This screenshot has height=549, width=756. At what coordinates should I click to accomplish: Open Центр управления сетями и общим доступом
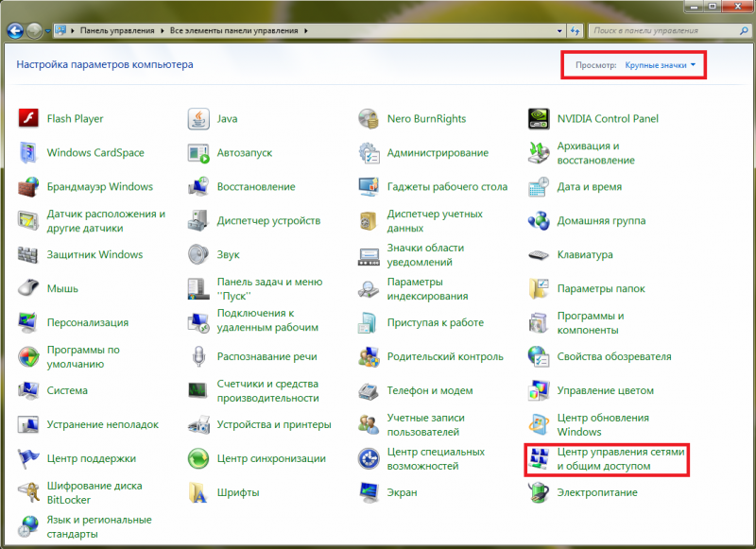coord(621,459)
